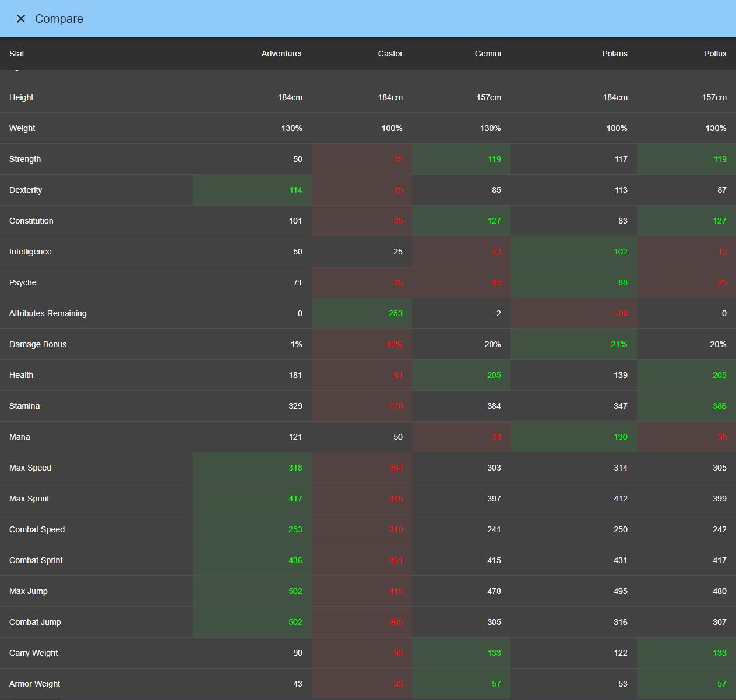Viewport: 736px width, 700px height.
Task: Select the Combat Sprint row label
Action: [36, 560]
